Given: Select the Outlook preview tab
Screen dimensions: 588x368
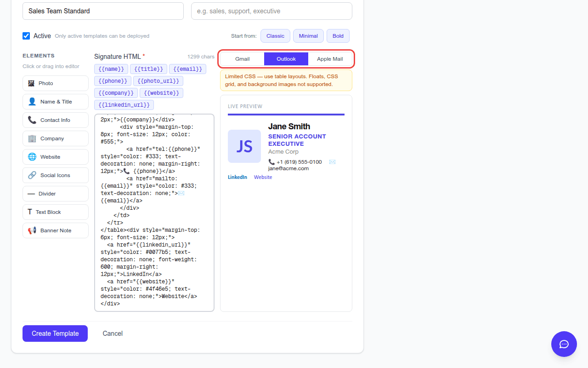Looking at the screenshot, I should [286, 59].
